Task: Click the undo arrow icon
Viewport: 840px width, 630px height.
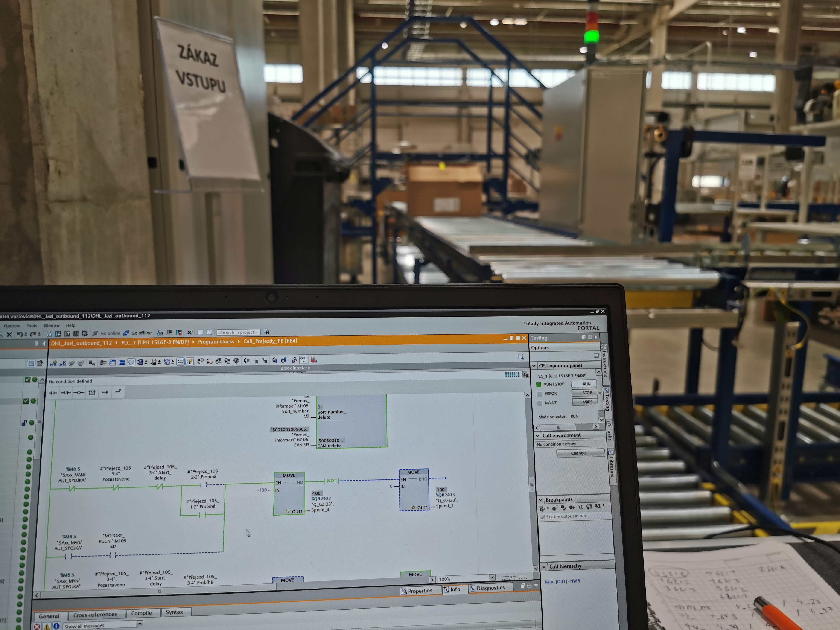Action: pyautogui.click(x=19, y=334)
